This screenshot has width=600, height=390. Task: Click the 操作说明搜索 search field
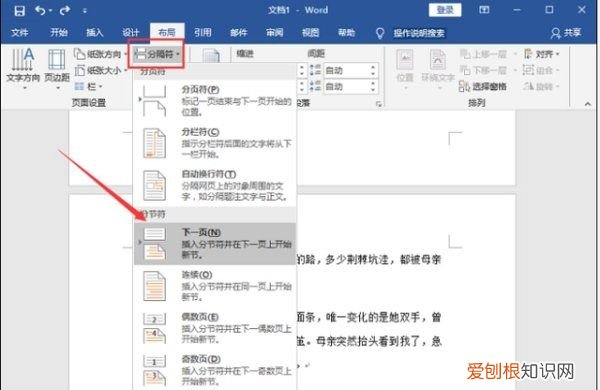coord(419,33)
